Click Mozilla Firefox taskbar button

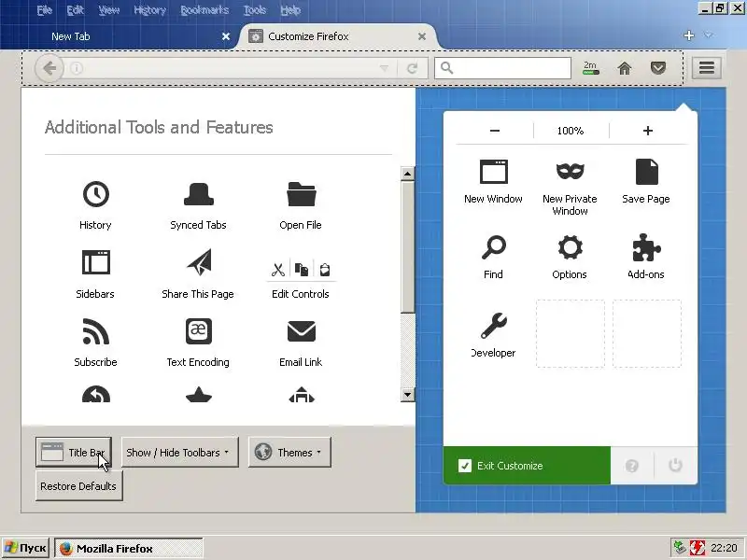[x=129, y=548]
